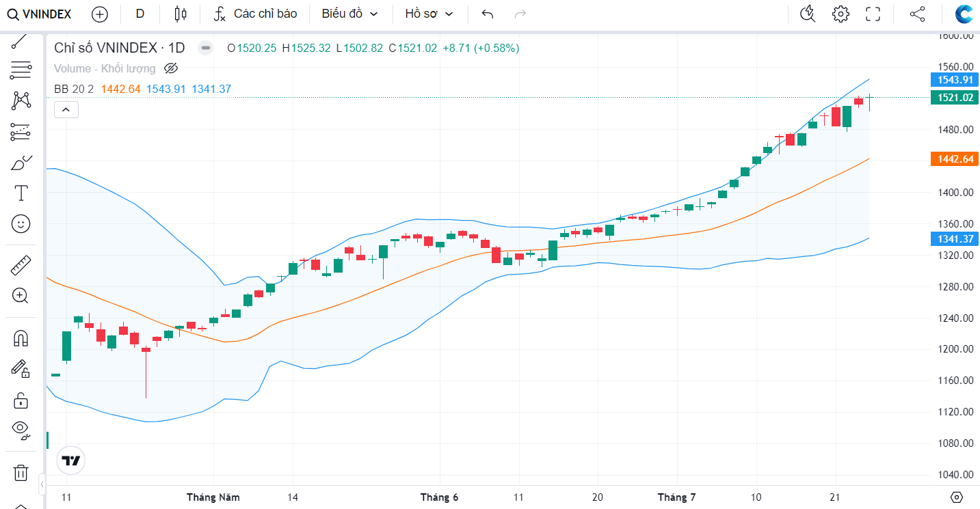Image resolution: width=980 pixels, height=509 pixels.
Task: Select Chỉ số VNINDEX · 1D title
Action: pyautogui.click(x=120, y=48)
